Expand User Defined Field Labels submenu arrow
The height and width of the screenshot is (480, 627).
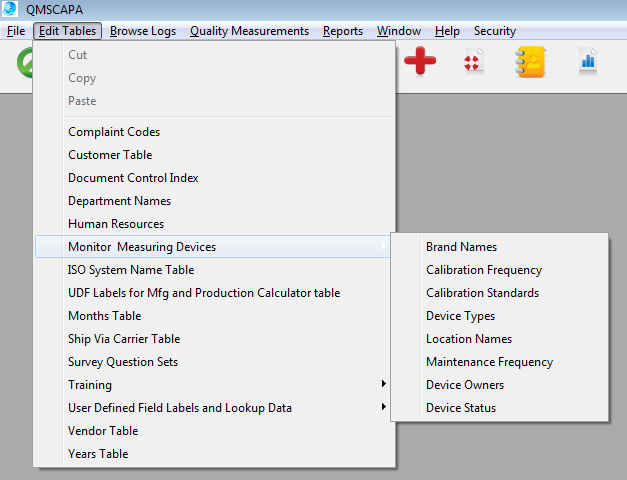click(x=383, y=406)
